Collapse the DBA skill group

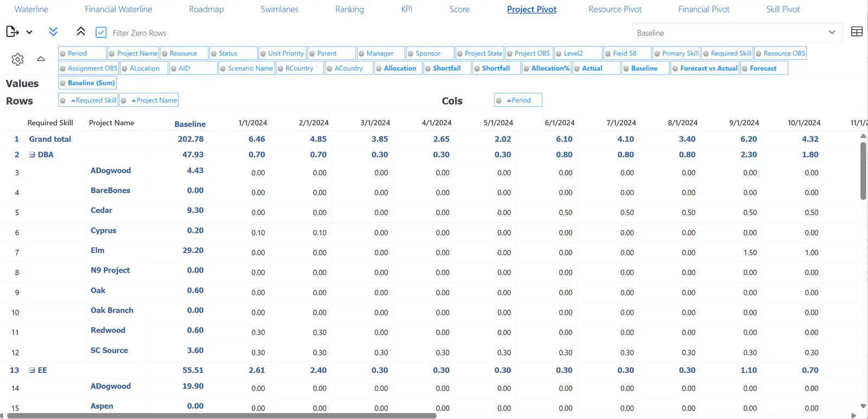click(32, 155)
